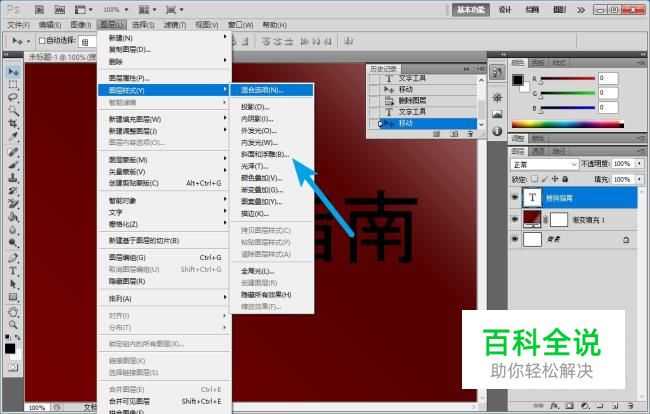Select the Healing Brush tool
650x414 pixels.
(13, 152)
